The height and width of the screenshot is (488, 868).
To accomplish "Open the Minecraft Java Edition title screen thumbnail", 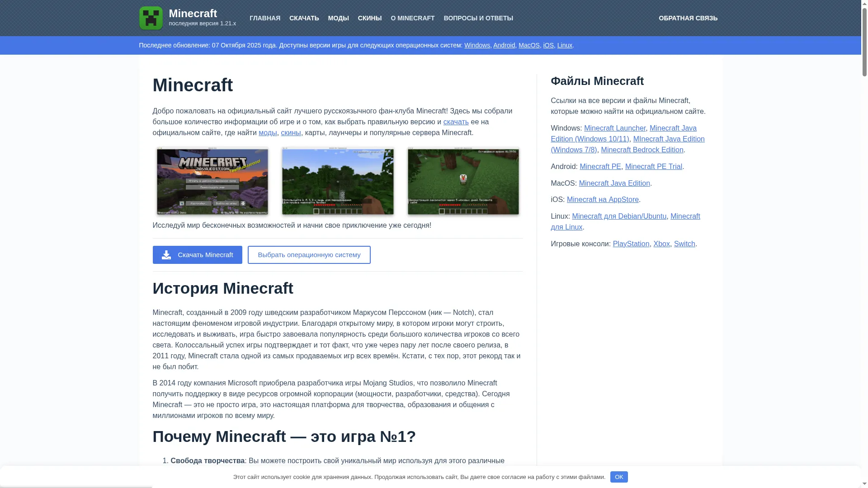I will pyautogui.click(x=212, y=181).
